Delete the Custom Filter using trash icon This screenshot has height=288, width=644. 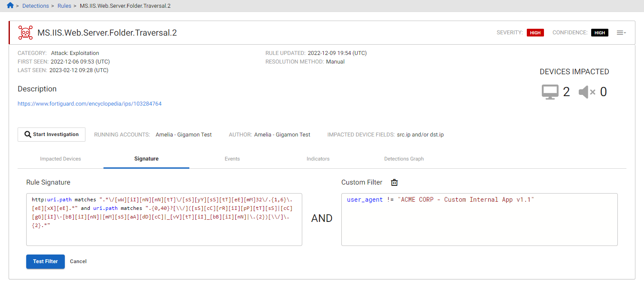tap(394, 182)
